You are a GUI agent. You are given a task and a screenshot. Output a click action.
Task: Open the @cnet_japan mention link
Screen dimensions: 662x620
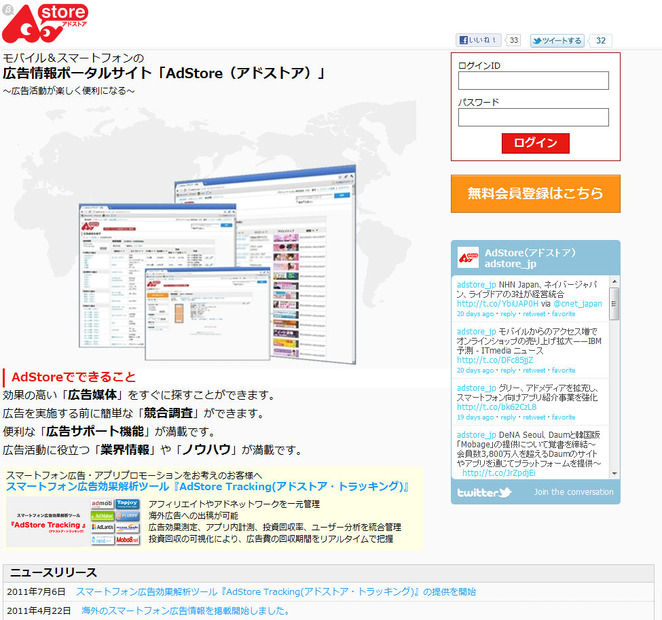pos(578,303)
